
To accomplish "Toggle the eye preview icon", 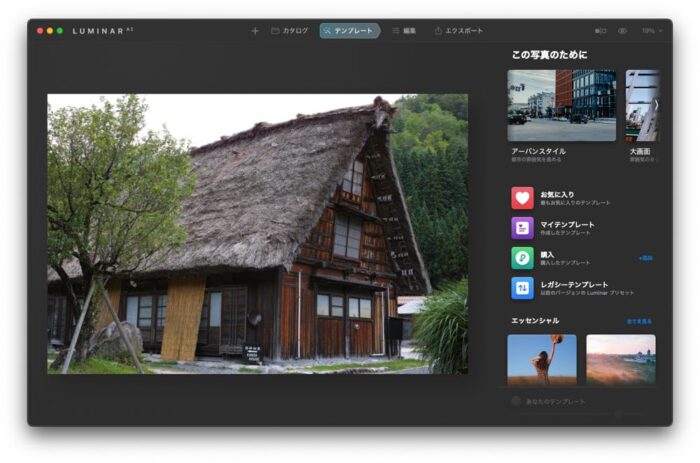I will (622, 31).
